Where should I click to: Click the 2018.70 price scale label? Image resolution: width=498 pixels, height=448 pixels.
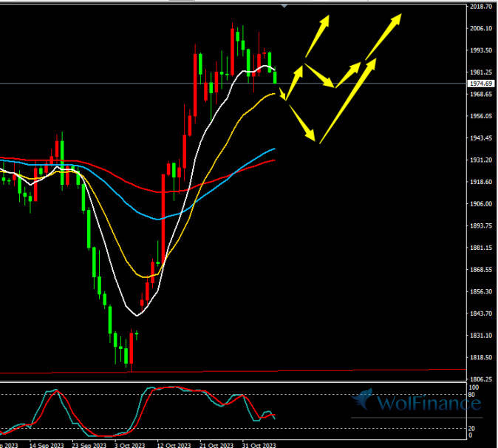pyautogui.click(x=481, y=7)
